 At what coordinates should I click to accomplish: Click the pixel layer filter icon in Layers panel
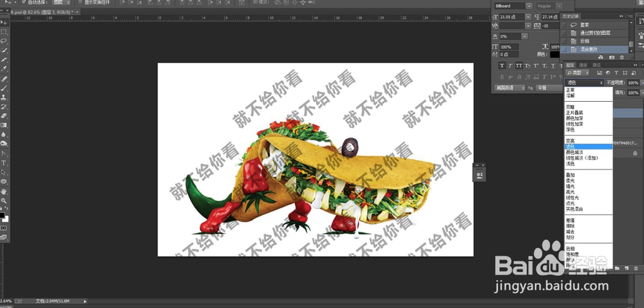coord(599,73)
